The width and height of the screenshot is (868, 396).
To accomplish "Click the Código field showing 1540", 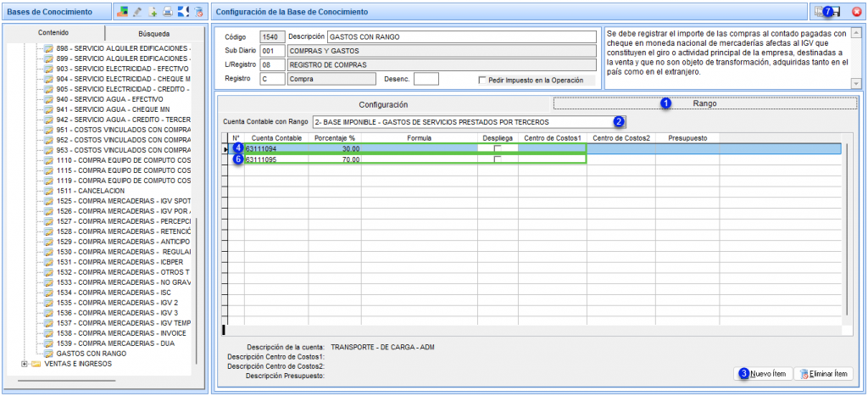I will point(272,37).
